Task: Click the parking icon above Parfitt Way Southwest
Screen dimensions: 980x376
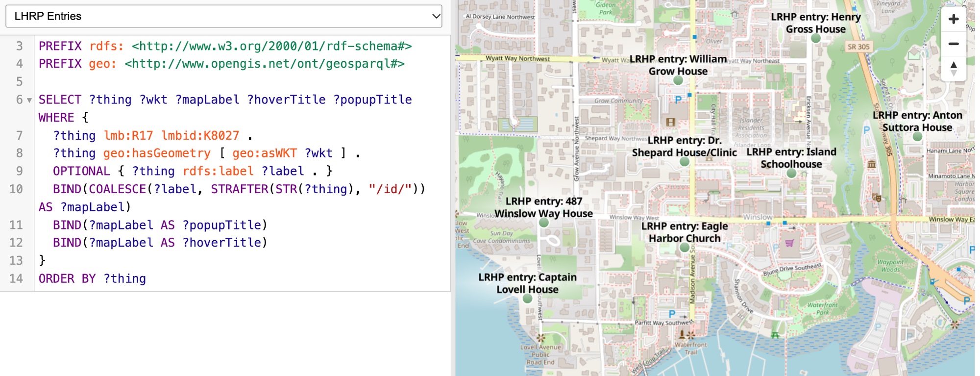Action: tap(672, 314)
